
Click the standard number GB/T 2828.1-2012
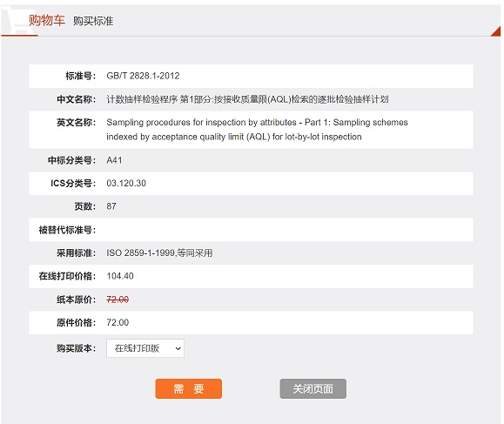click(x=143, y=76)
